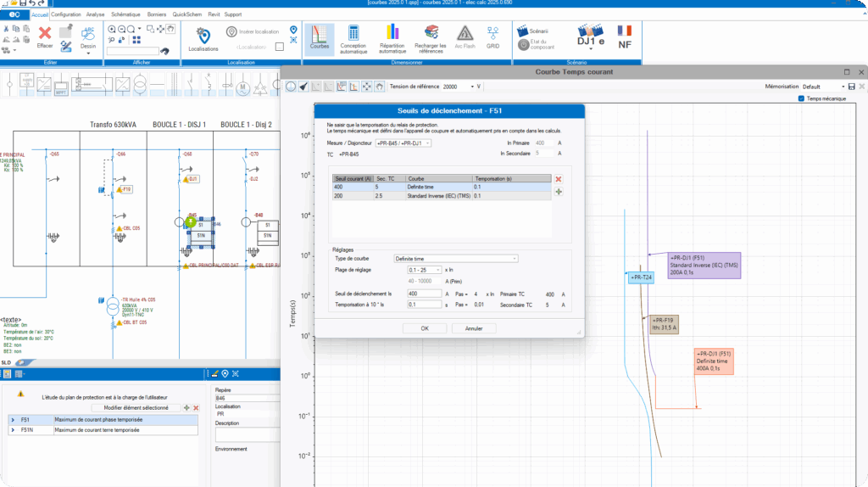Add a threshold row with green plus

pos(558,193)
